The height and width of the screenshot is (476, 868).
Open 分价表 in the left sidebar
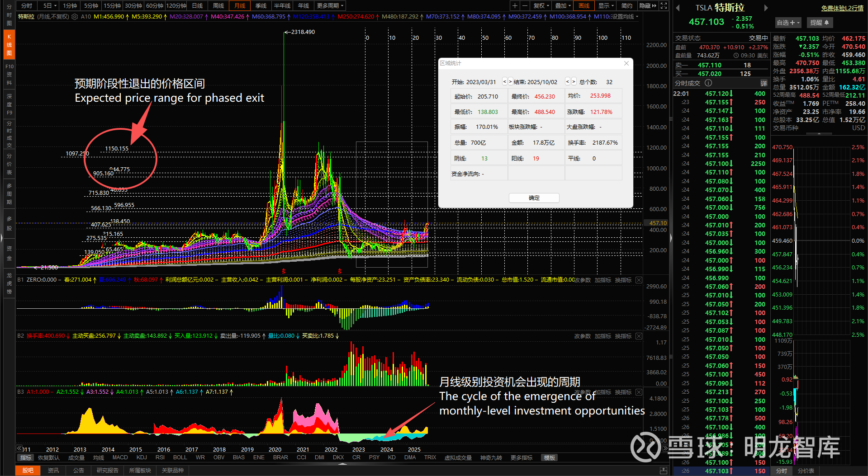click(9, 164)
